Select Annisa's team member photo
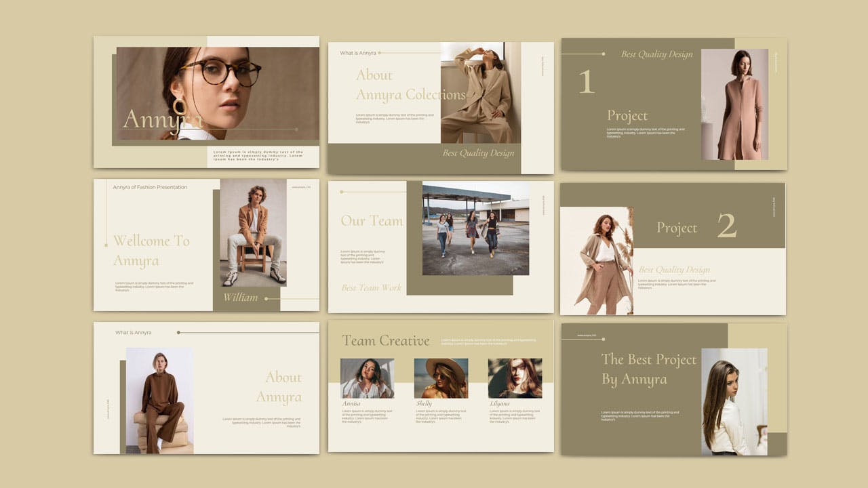This screenshot has height=488, width=868. (367, 378)
